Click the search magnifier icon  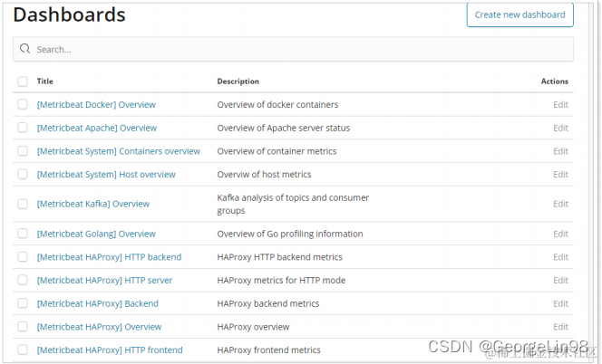coord(25,49)
